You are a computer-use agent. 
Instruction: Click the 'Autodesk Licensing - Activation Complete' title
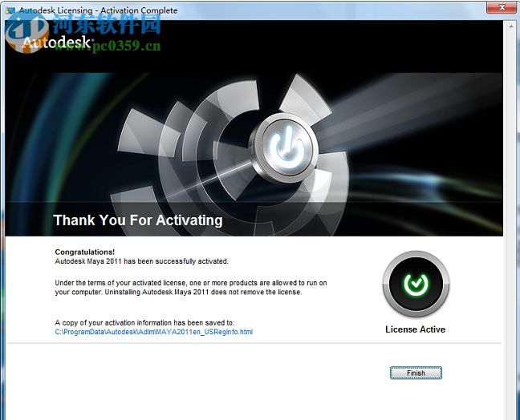point(98,10)
